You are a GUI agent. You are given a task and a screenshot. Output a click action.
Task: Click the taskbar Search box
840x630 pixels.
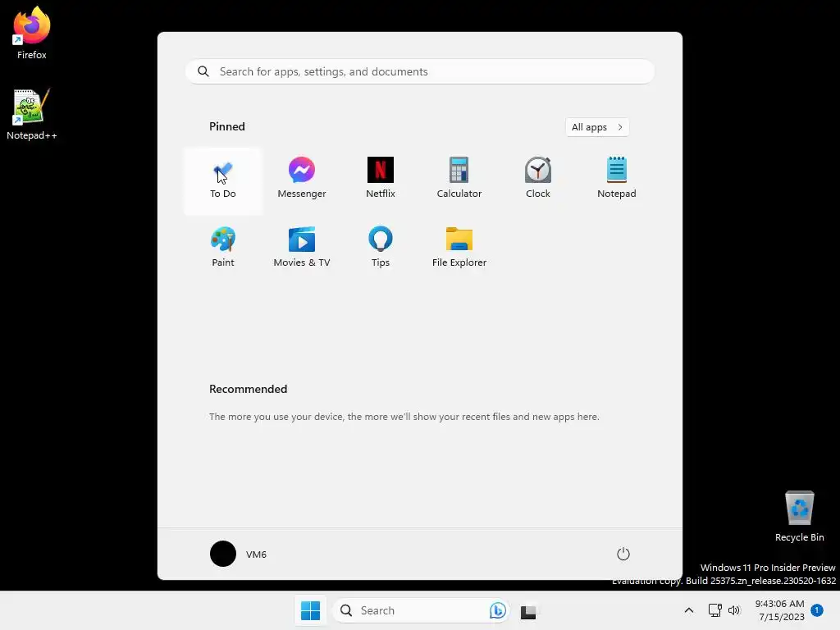pyautogui.click(x=421, y=610)
